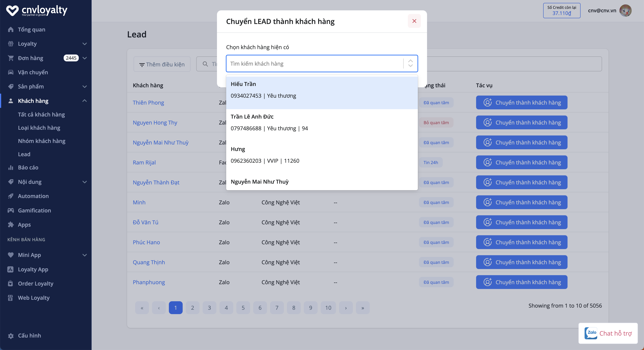Click user avatar next to cnv@cnv.vn
Viewport: 644px width, 350px height.
[x=625, y=11]
